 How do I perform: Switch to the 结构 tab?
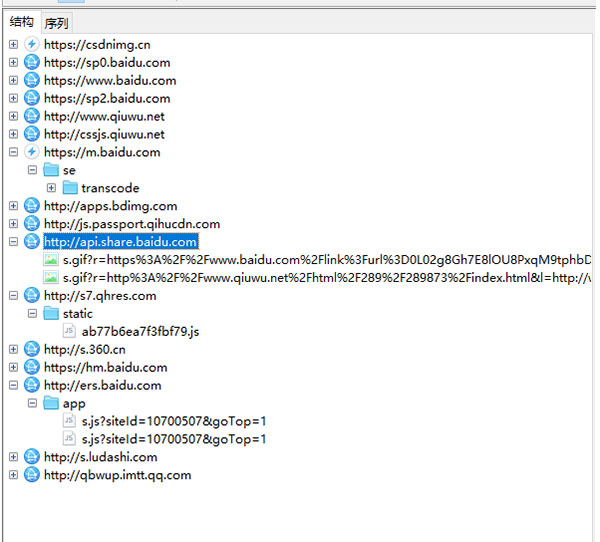(21, 22)
